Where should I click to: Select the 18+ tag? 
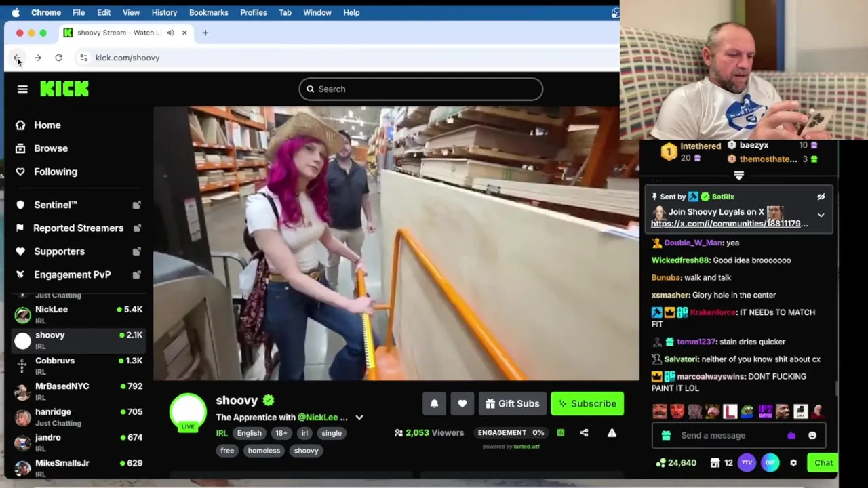(281, 433)
